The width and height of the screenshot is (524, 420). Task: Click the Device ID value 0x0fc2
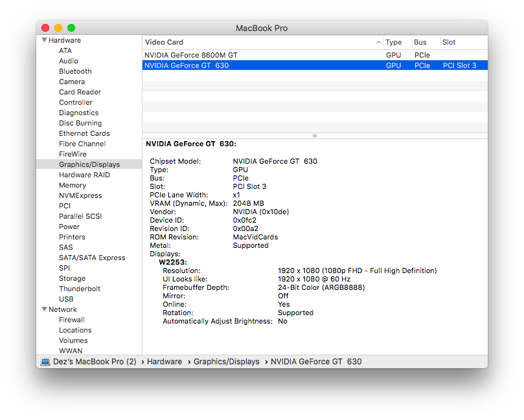click(x=245, y=220)
